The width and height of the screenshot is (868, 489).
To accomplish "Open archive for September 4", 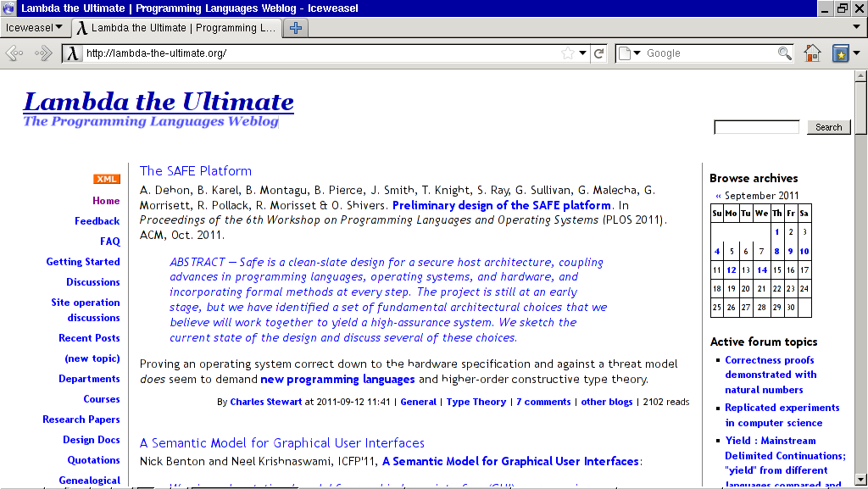I will (x=717, y=251).
